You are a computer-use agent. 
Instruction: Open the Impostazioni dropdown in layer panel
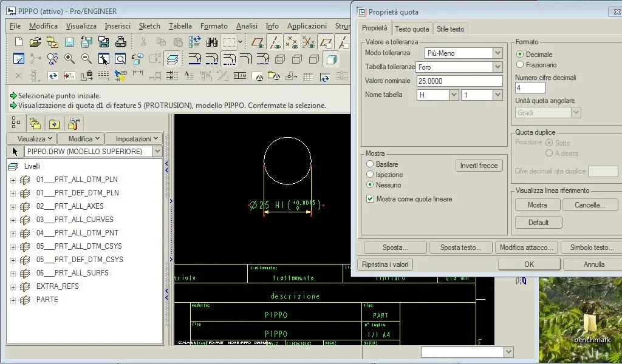click(x=133, y=139)
